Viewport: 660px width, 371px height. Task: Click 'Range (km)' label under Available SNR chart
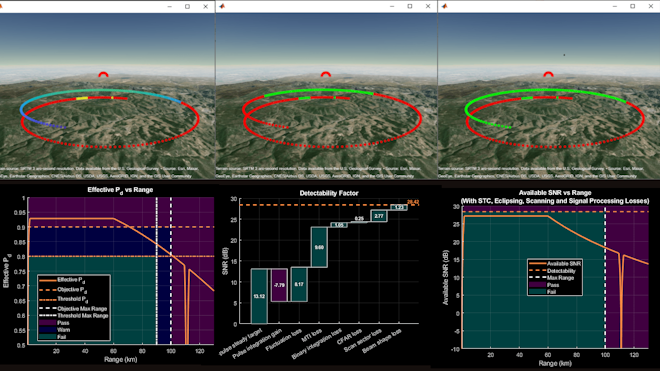point(555,363)
